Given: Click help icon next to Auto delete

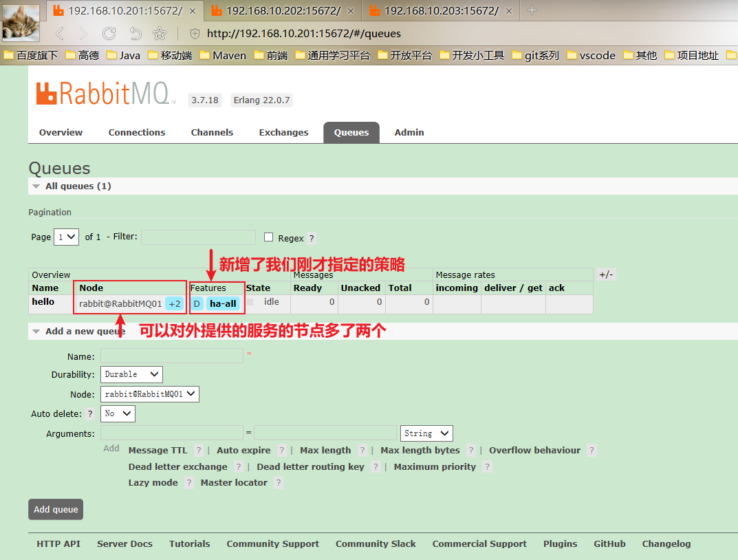Looking at the screenshot, I should pos(90,413).
